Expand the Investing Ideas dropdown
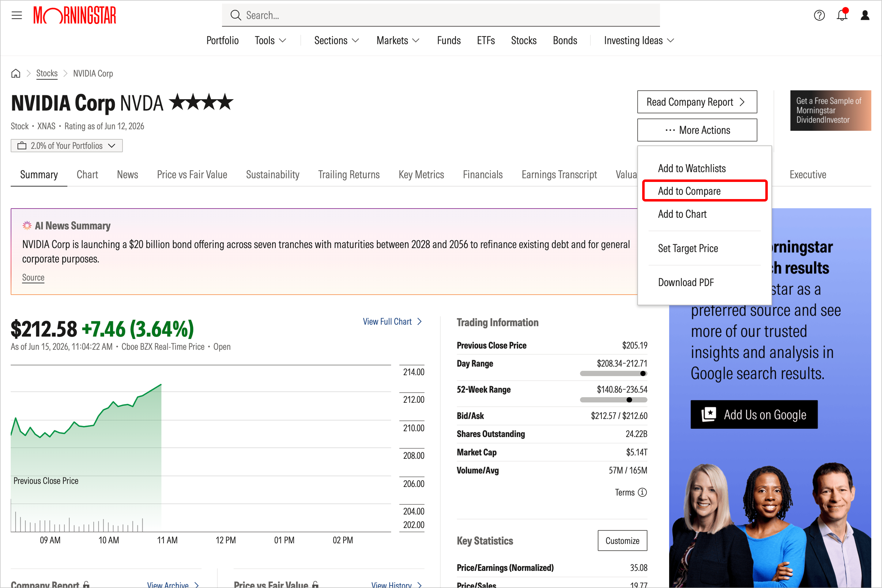Viewport: 882px width, 588px height. point(639,40)
